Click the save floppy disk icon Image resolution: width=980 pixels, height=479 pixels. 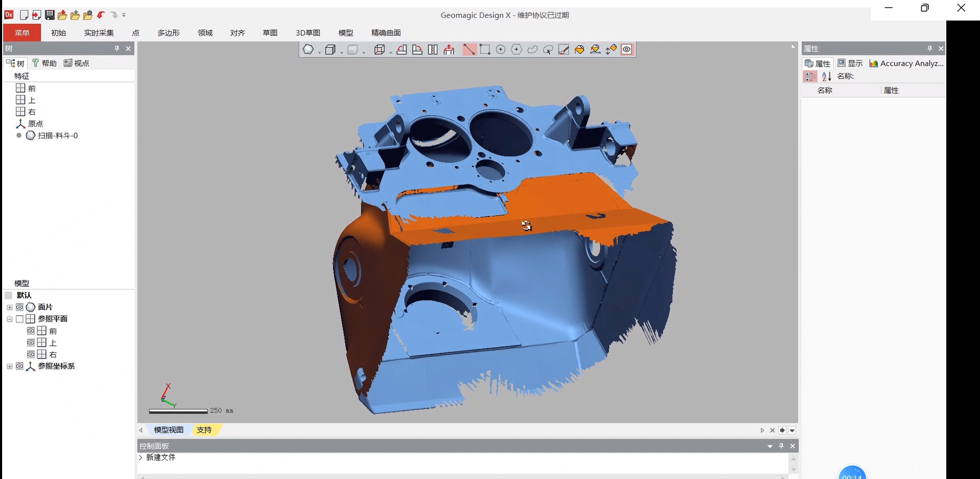pos(50,15)
